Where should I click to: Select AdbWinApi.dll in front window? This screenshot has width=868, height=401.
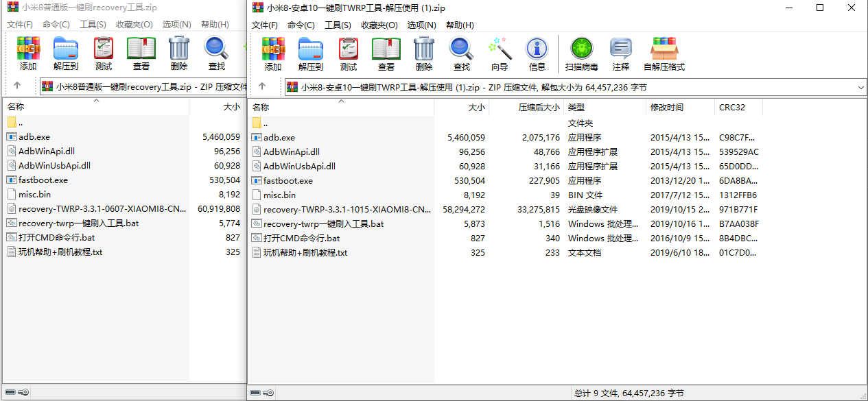pos(292,152)
